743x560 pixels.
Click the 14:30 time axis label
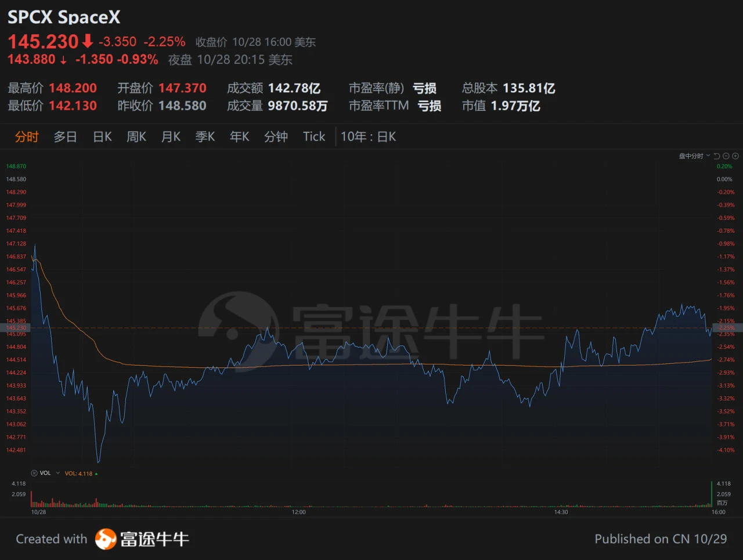(x=561, y=512)
